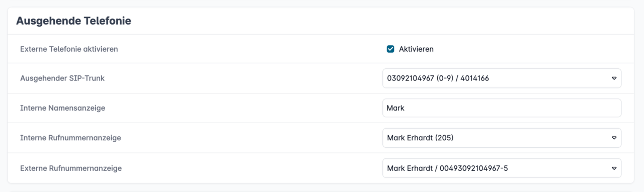Toggle the Aktivieren checkbox for external telephony
Image resolution: width=644 pixels, height=192 pixels.
(390, 49)
